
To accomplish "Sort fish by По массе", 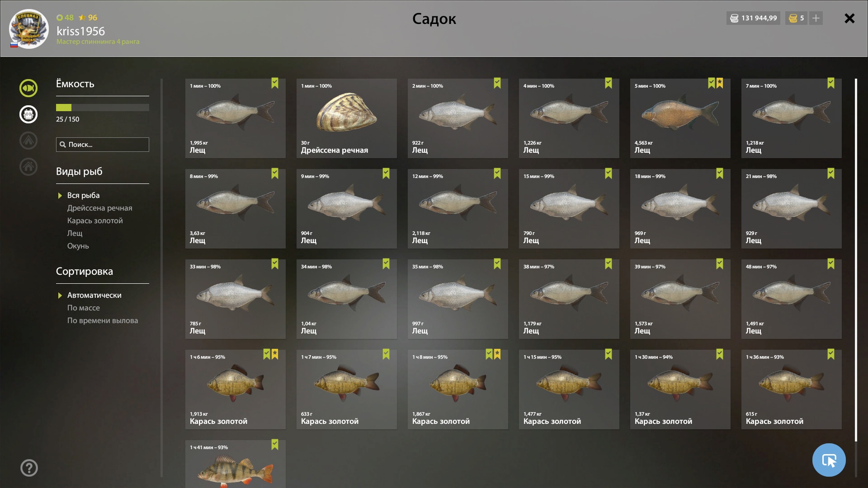I will pos(84,308).
